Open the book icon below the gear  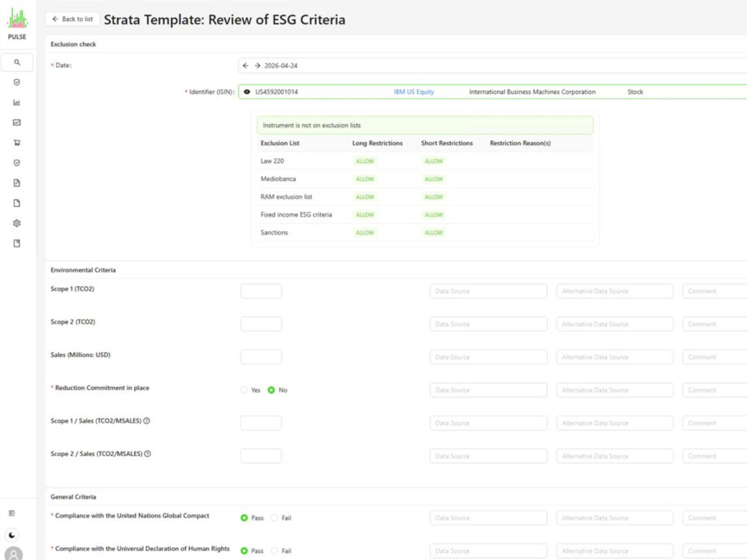pyautogui.click(x=17, y=243)
